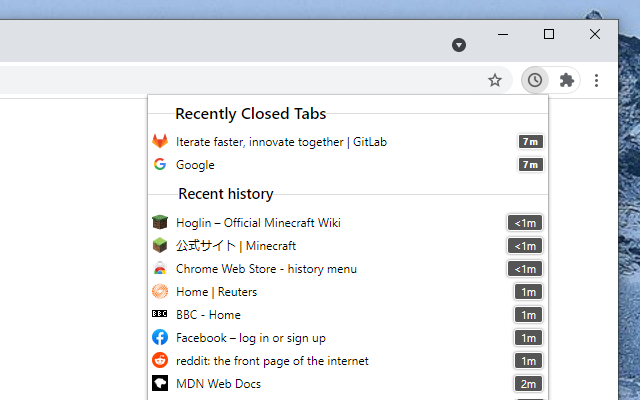Click the Facebook favicon
The height and width of the screenshot is (400, 640).
coord(160,338)
